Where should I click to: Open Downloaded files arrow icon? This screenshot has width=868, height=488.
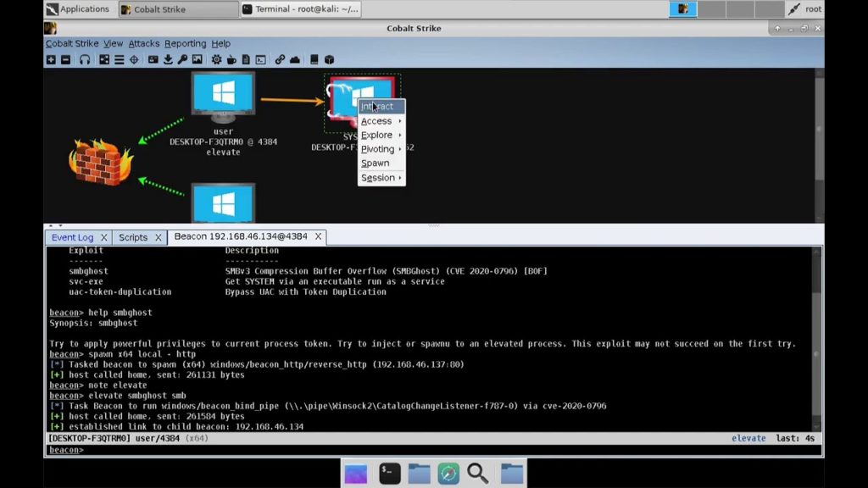click(x=168, y=60)
